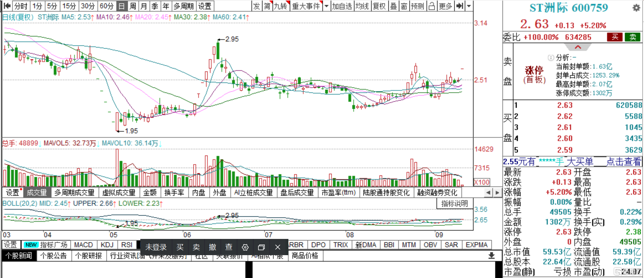
Task: Click the green 卖 sell button
Action: click(x=633, y=37)
